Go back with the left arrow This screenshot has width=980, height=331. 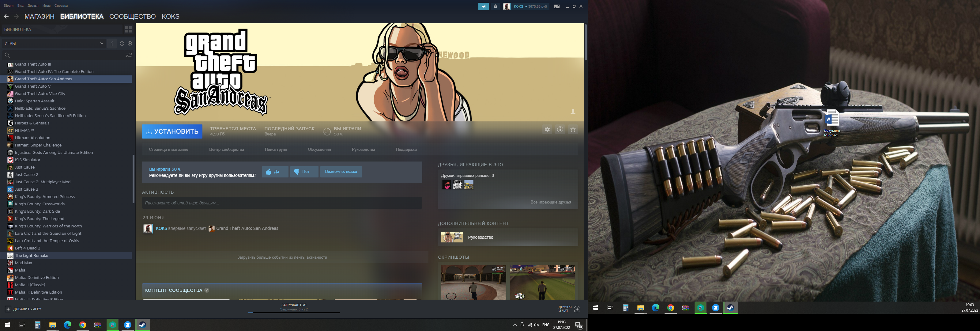[6, 16]
